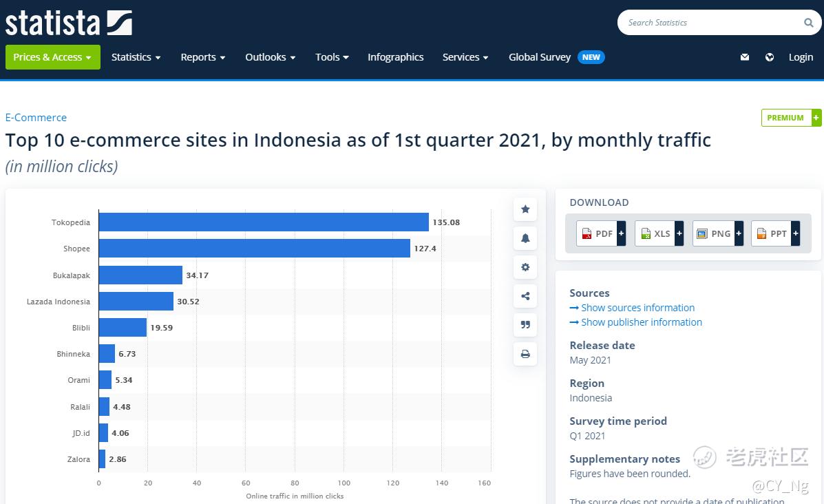This screenshot has width=824, height=504.
Task: Expand the Services menu
Action: pyautogui.click(x=465, y=56)
